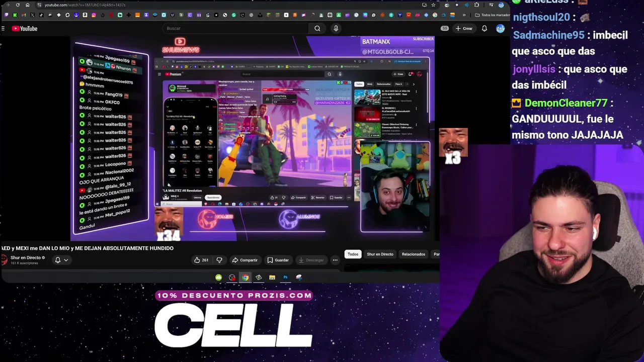This screenshot has width=644, height=362.
Task: Click the YouTube search magnifier button
Action: pos(317,29)
